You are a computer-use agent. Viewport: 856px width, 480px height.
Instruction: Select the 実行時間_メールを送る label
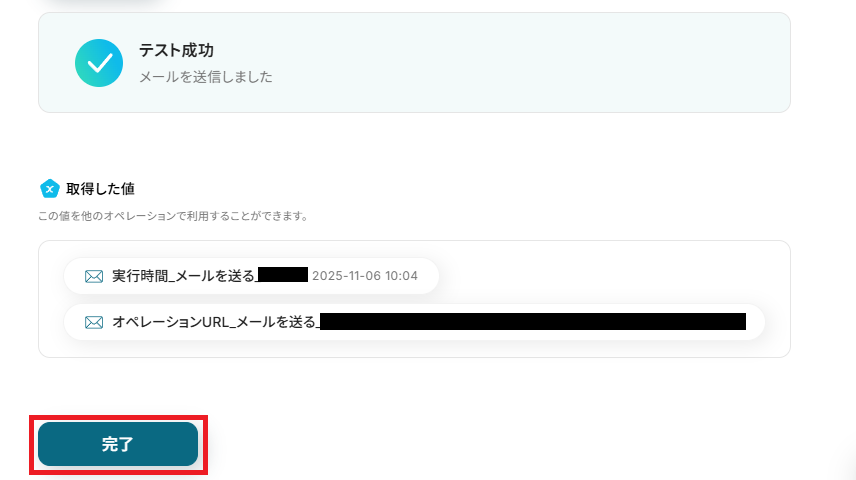(x=183, y=276)
